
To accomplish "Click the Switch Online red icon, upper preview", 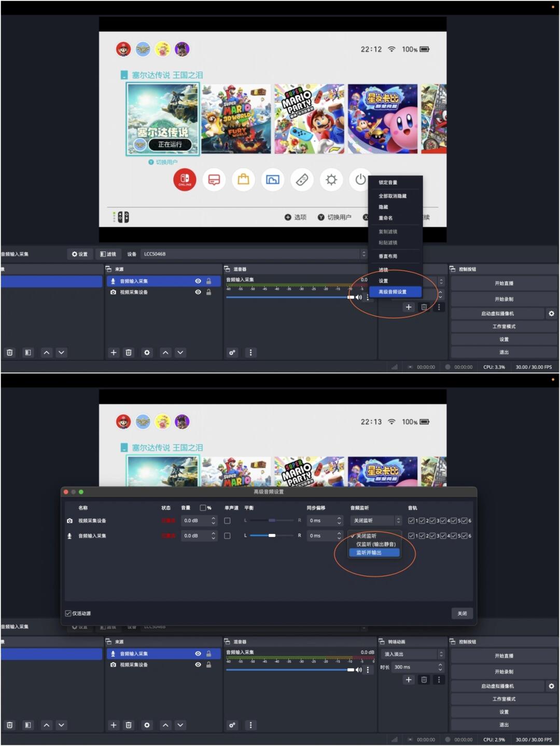I will click(x=185, y=180).
